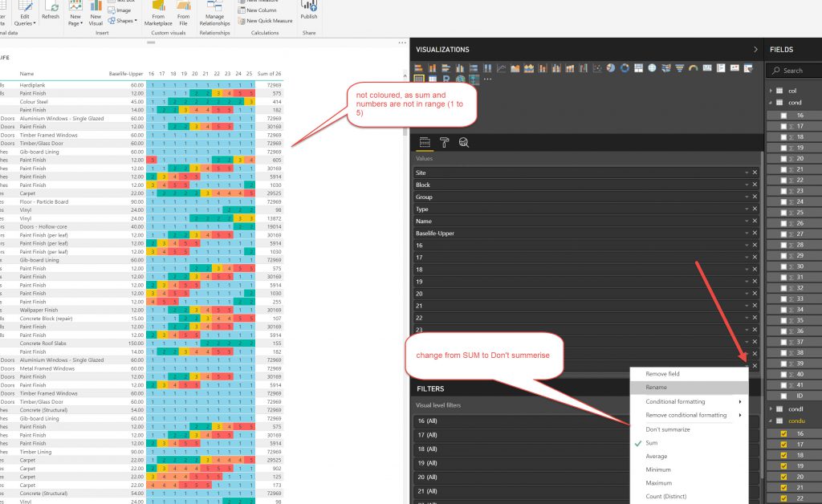Select the funnel visualization icon
The image size is (822, 504).
point(679,68)
